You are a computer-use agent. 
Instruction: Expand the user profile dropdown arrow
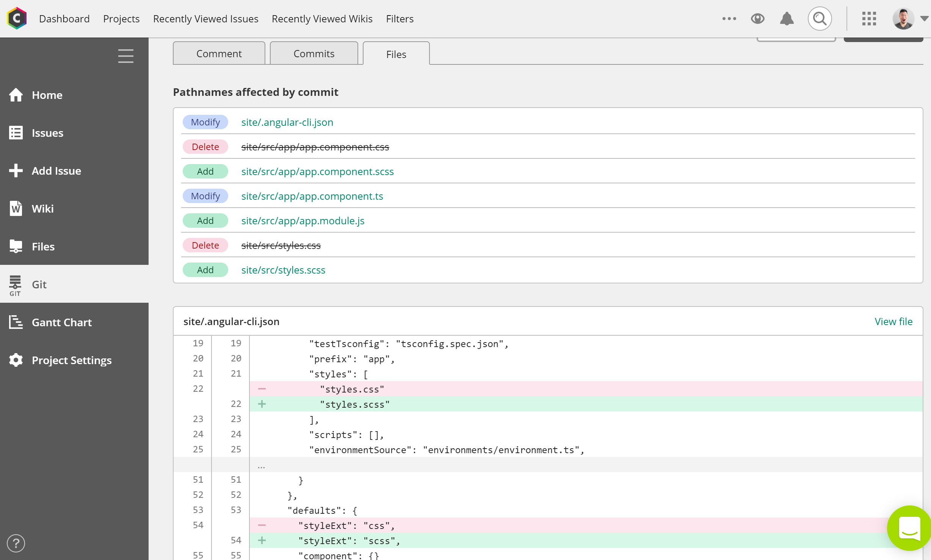(924, 19)
